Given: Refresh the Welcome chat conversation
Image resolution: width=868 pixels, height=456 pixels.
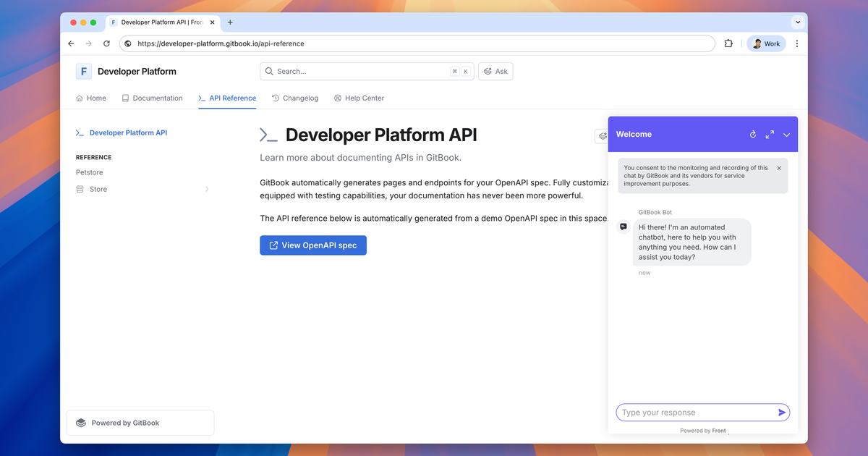Looking at the screenshot, I should [753, 134].
